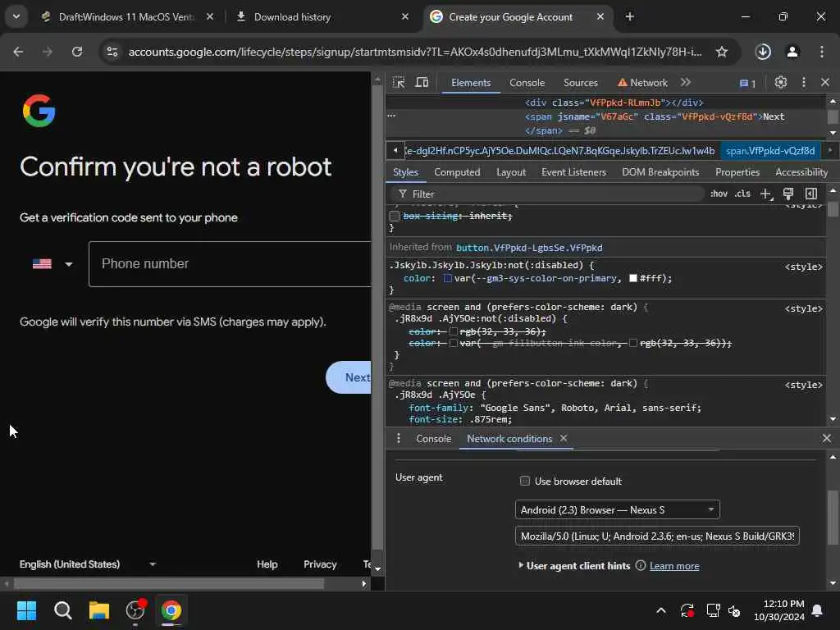The height and width of the screenshot is (630, 840).
Task: Open the Android Browser Nexus S dropdown
Action: pyautogui.click(x=617, y=509)
